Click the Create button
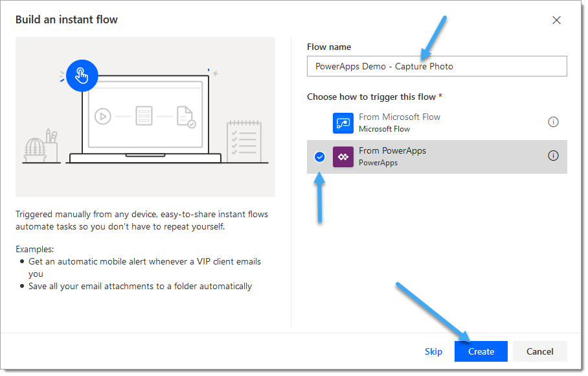 (x=481, y=351)
